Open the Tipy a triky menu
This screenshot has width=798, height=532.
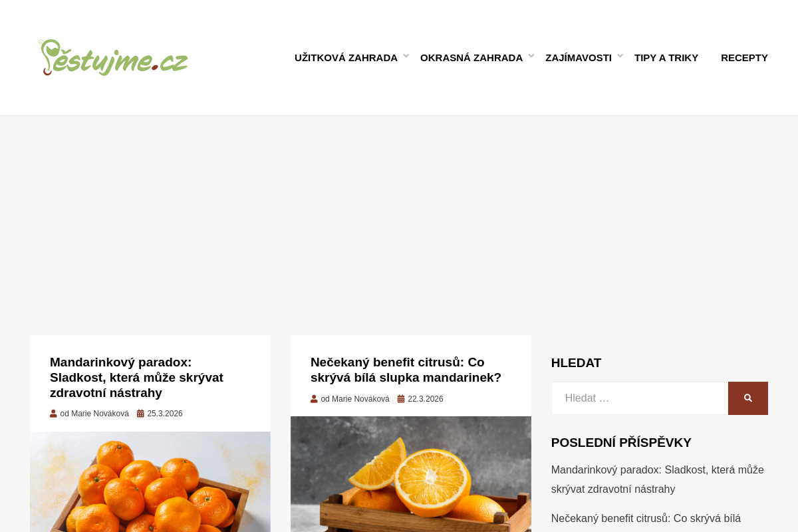[666, 58]
